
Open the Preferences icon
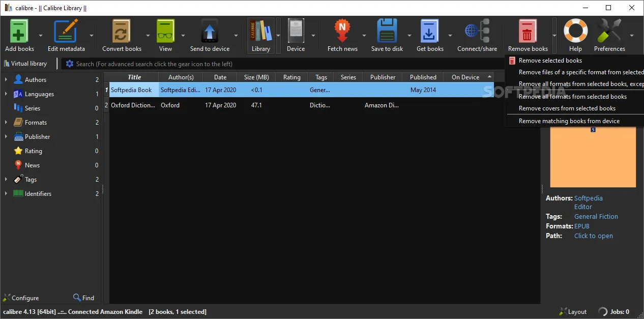pyautogui.click(x=609, y=32)
